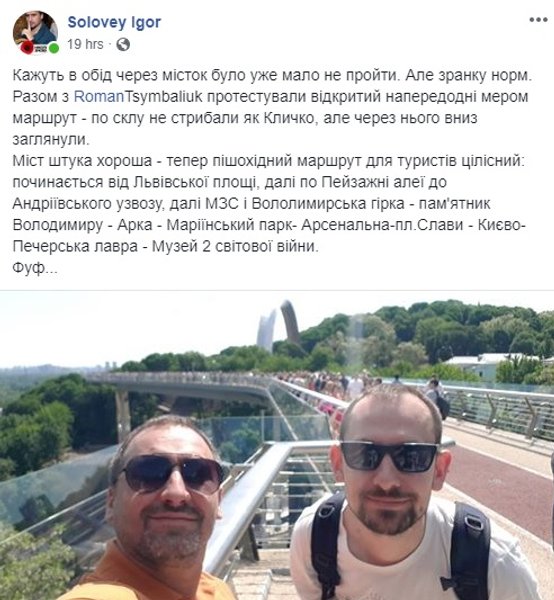Open the post via 19 hrs timestamp
Viewport: 554px width, 600px height.
point(85,44)
